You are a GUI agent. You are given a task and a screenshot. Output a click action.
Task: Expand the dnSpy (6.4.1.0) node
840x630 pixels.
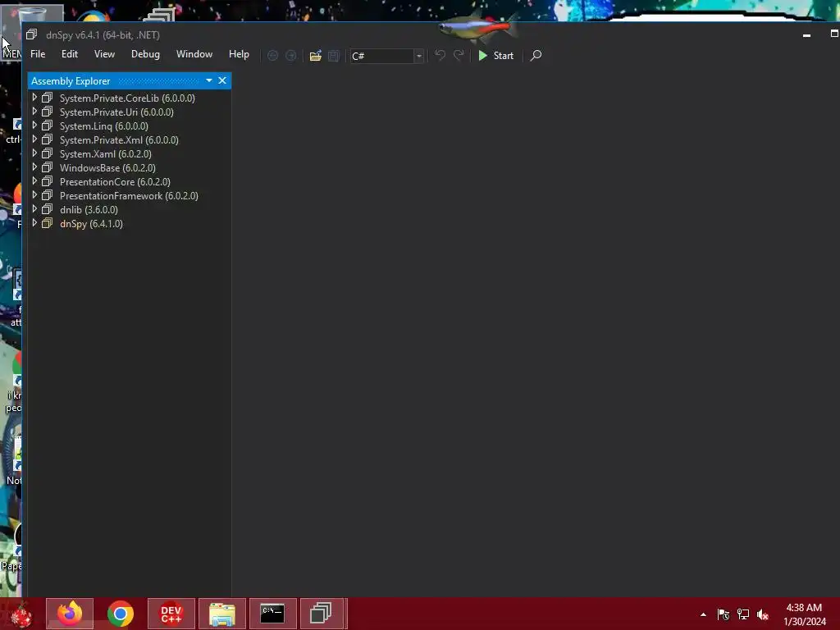click(34, 223)
